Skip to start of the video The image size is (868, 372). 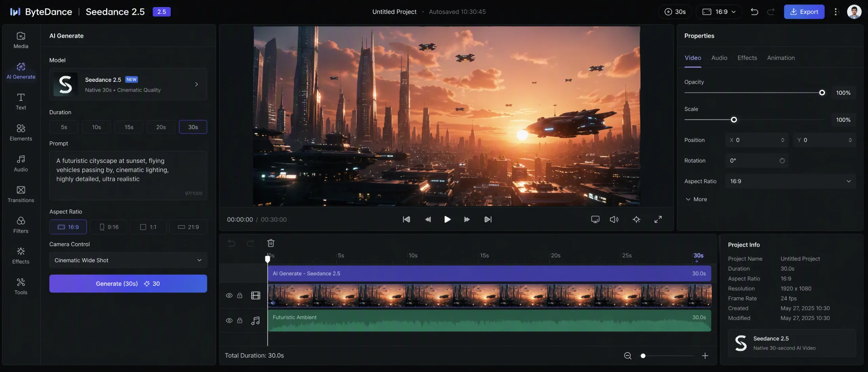coord(406,219)
